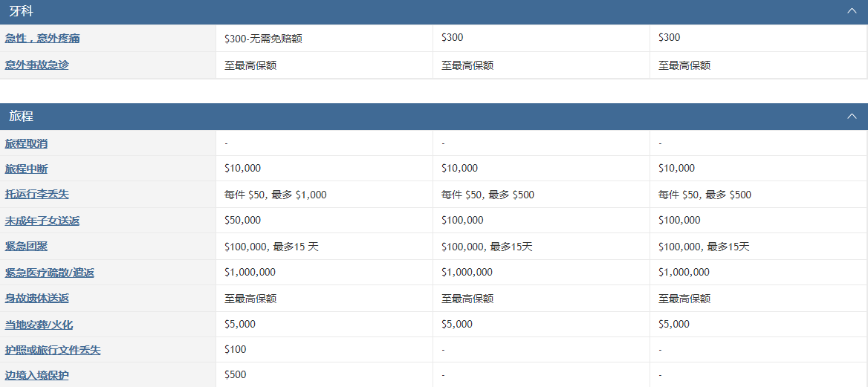
Task: Open the 边境入境保护 link
Action: (36, 376)
